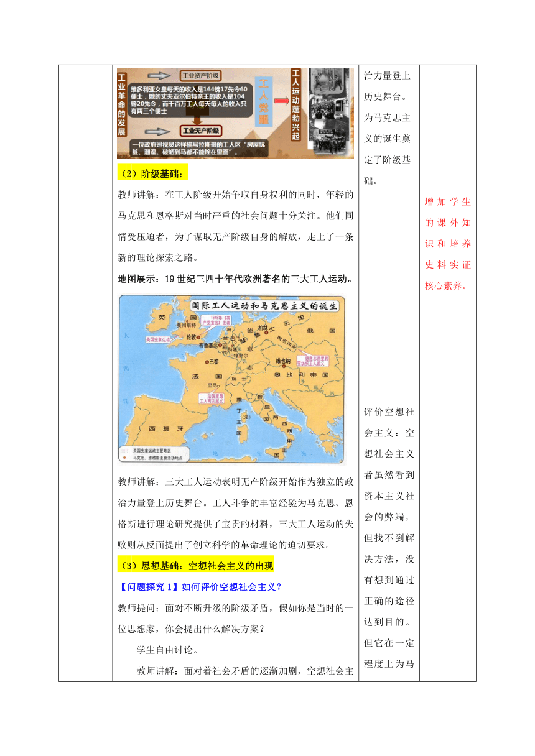Click the red text '增加学生'
The height and width of the screenshot is (756, 535).
448,202
